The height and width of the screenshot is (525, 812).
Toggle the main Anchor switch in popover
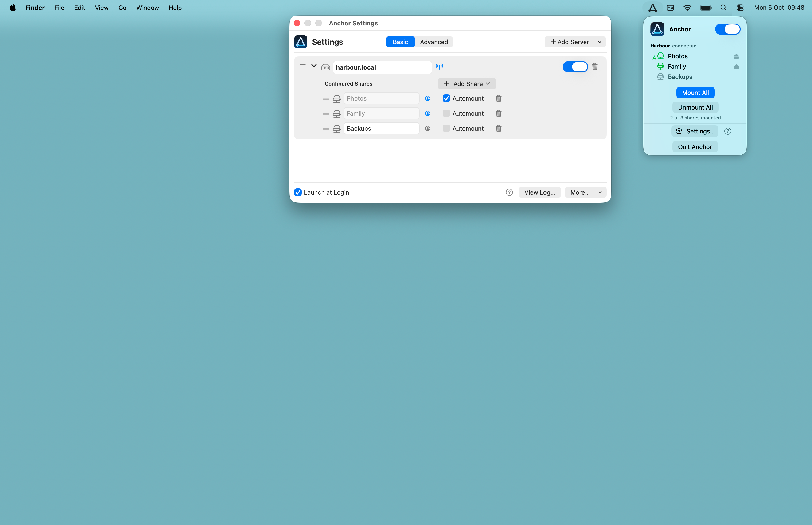pos(727,29)
